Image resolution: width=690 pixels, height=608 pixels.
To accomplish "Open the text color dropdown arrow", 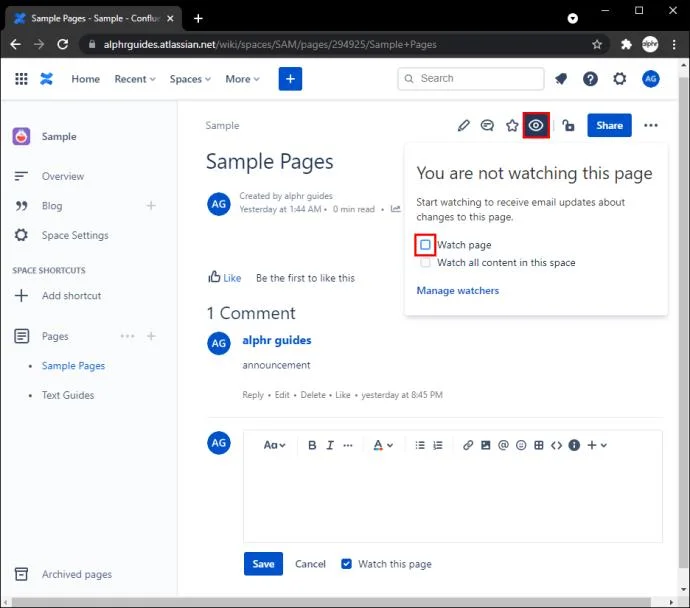I will [390, 445].
